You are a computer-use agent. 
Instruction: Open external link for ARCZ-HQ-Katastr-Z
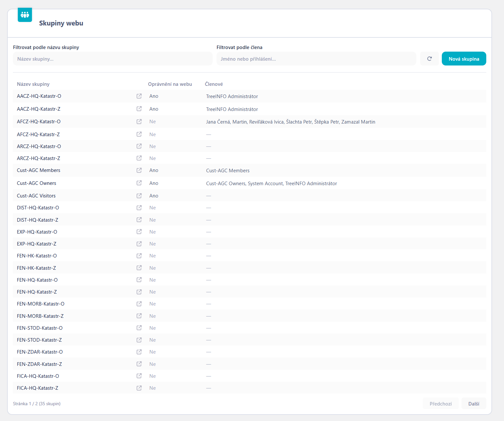[139, 158]
